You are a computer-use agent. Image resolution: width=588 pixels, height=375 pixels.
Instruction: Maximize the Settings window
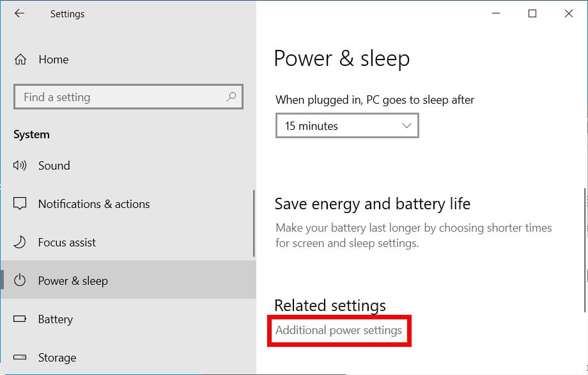(532, 13)
